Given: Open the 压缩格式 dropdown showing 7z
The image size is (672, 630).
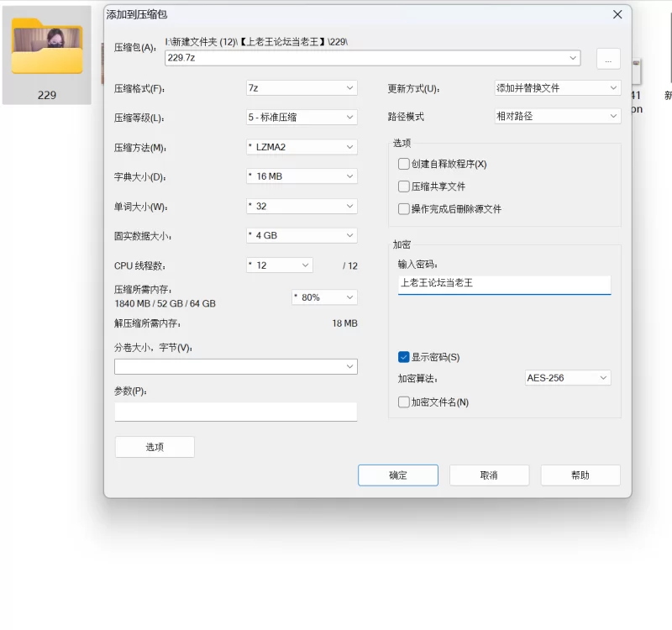Looking at the screenshot, I should click(302, 88).
